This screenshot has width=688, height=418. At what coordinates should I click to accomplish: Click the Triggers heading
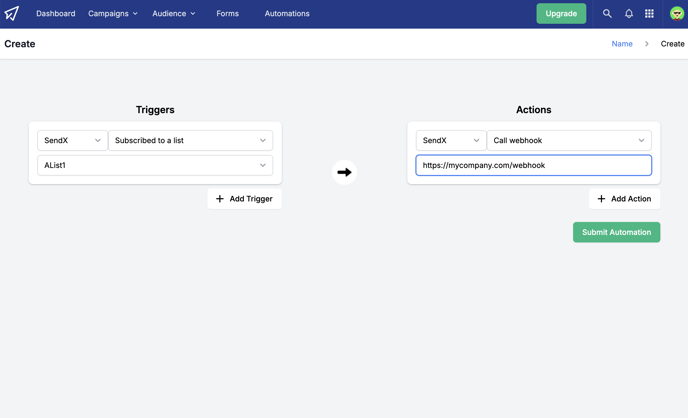[155, 110]
